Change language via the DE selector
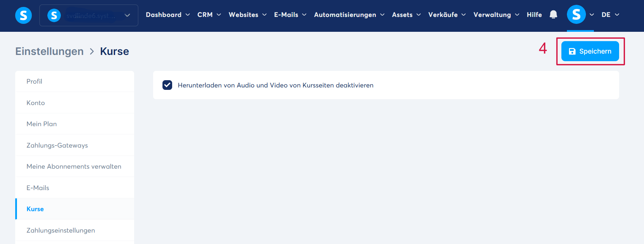 coord(610,15)
